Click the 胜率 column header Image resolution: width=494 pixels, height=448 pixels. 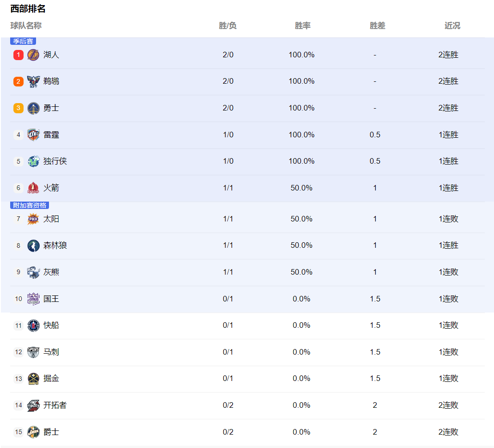302,25
